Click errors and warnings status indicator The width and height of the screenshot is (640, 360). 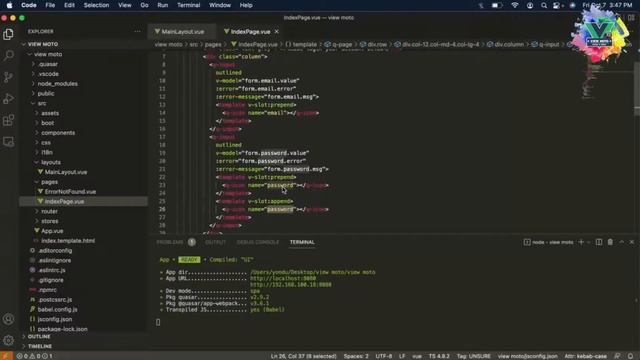[35, 356]
